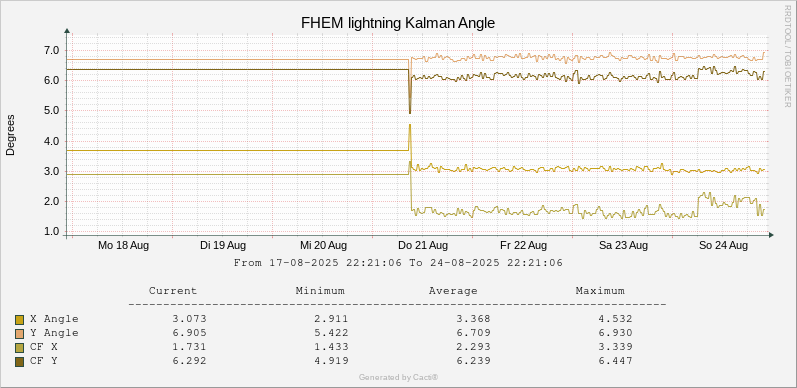Click the X Angle maximum value 4.532
797x388 pixels.
click(x=618, y=319)
